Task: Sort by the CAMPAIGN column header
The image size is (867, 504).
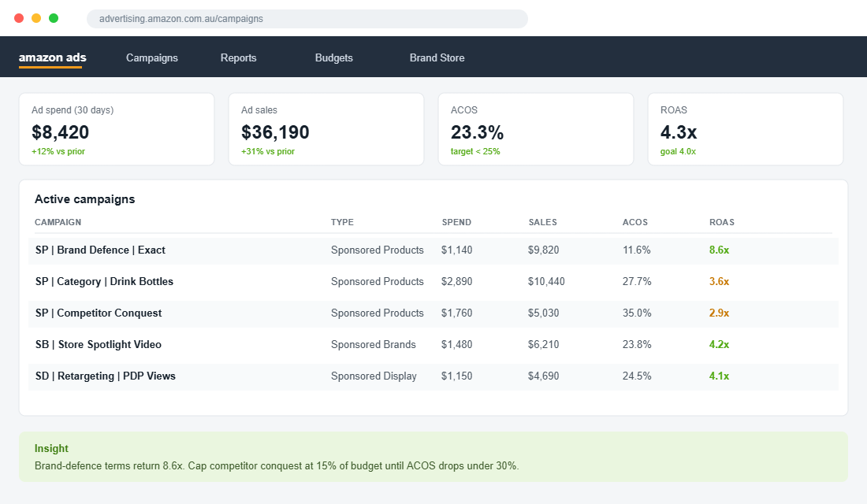Action: pyautogui.click(x=58, y=222)
